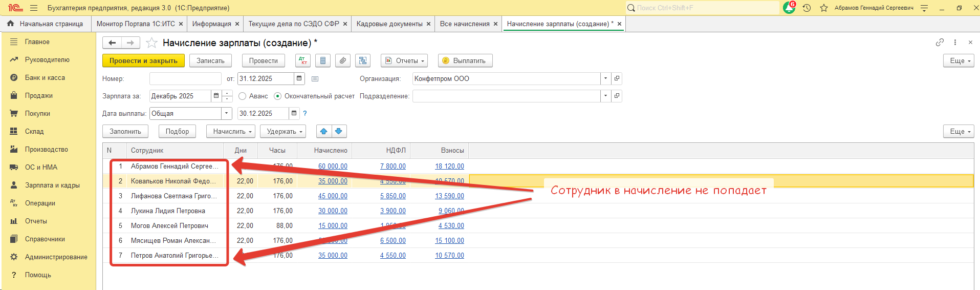Increase salary month with stepper up arrow
Screen dimensions: 980x290
click(x=227, y=93)
